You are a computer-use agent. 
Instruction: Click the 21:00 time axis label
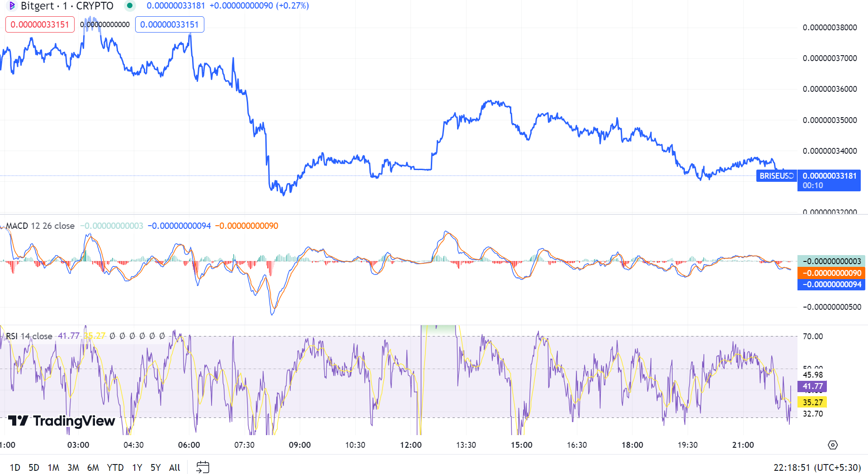click(743, 445)
